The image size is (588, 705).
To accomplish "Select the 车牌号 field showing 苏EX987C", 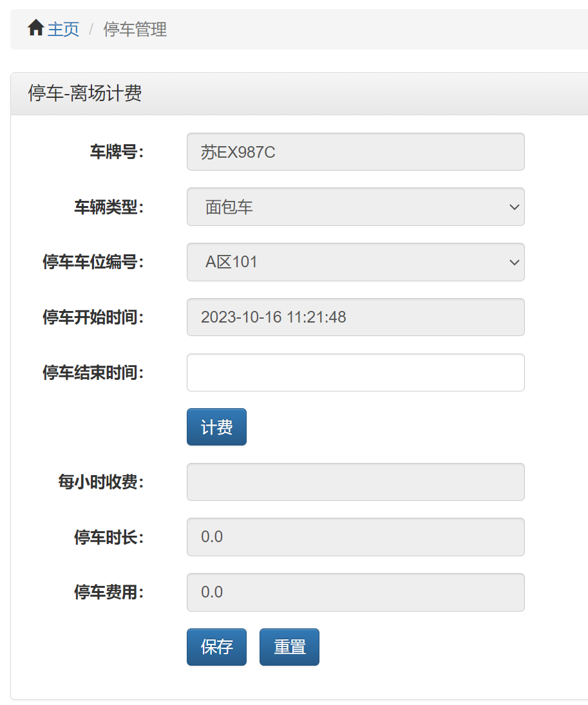I will pos(354,151).
